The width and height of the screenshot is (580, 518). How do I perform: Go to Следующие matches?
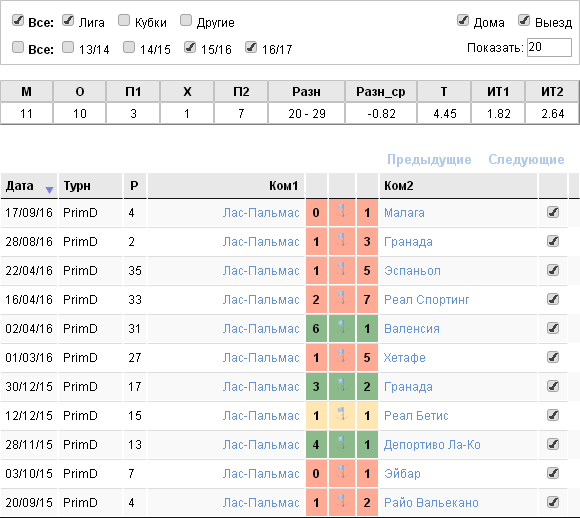(526, 159)
